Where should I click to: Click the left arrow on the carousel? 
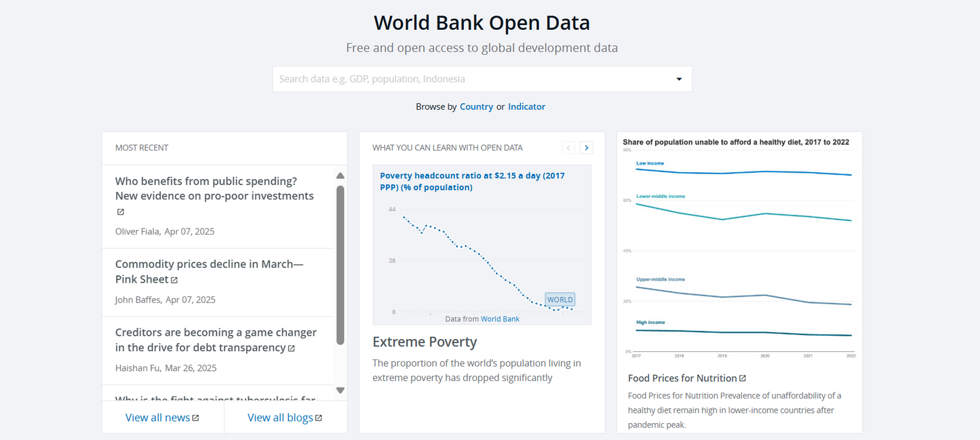click(x=568, y=147)
